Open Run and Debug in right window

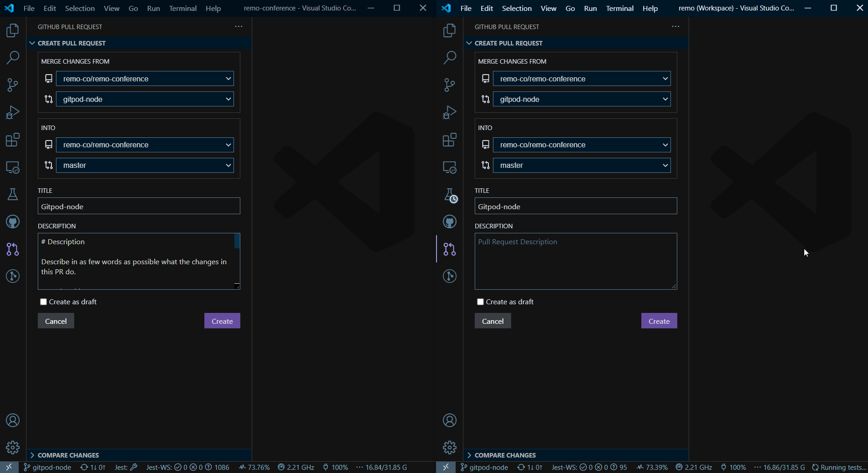pos(450,112)
